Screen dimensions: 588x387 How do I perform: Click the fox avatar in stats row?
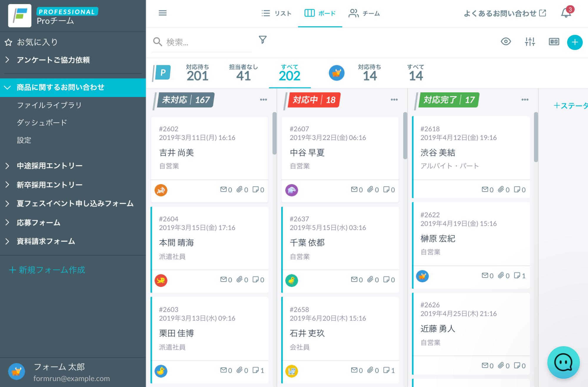337,73
